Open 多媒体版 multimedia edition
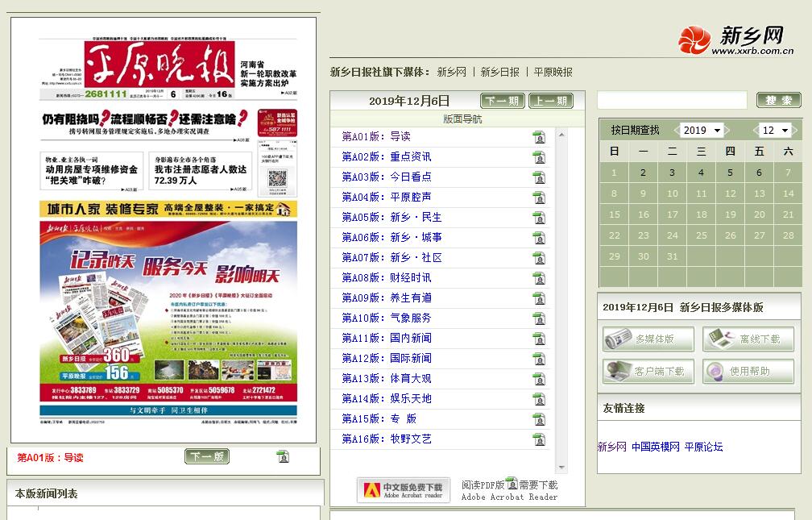The height and width of the screenshot is (520, 812). (x=648, y=339)
